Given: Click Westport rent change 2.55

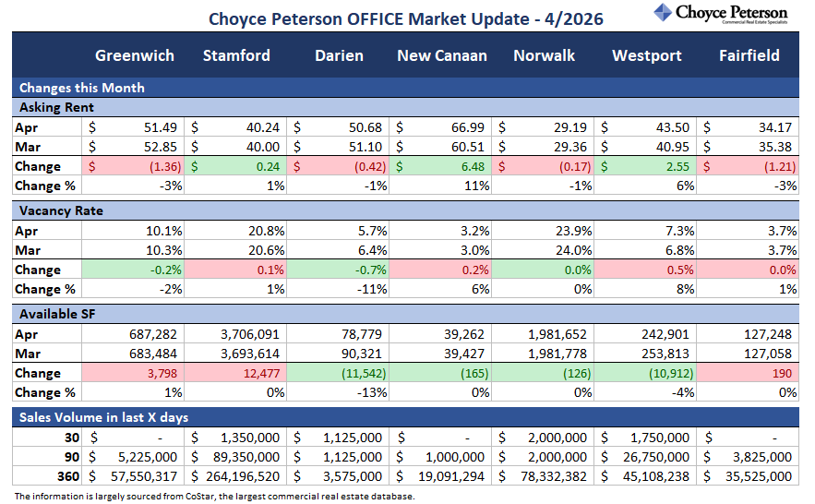Looking at the screenshot, I should pyautogui.click(x=677, y=167).
